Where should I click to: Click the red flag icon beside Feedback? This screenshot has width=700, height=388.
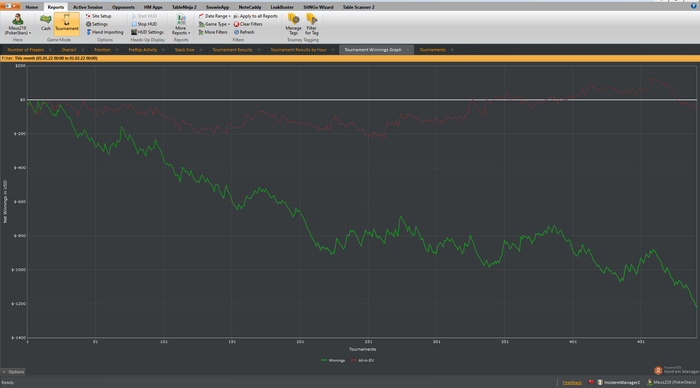pos(591,382)
